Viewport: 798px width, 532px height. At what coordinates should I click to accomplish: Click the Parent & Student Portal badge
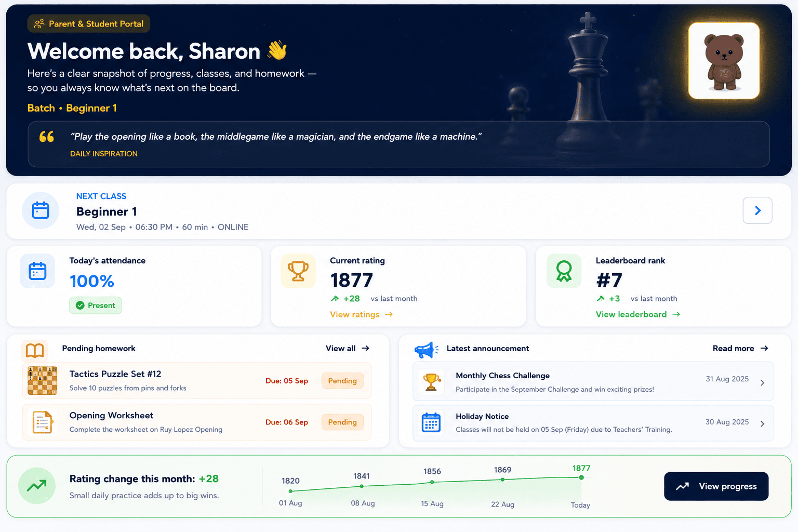tap(89, 24)
